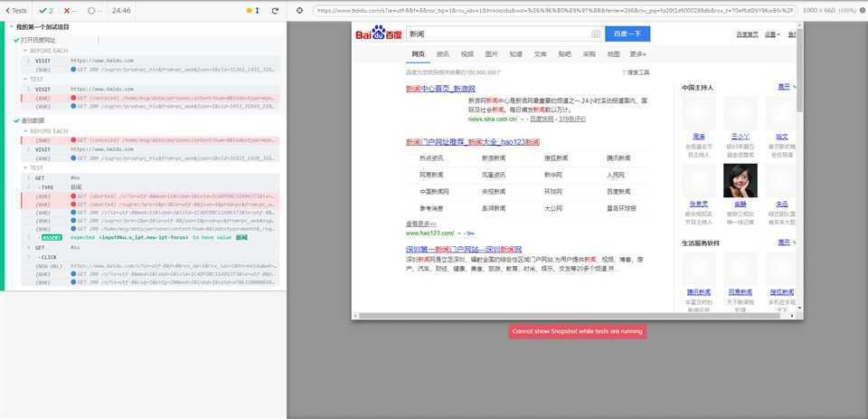This screenshot has height=419, width=868.
Task: Click the pending tests circle icon
Action: (91, 11)
